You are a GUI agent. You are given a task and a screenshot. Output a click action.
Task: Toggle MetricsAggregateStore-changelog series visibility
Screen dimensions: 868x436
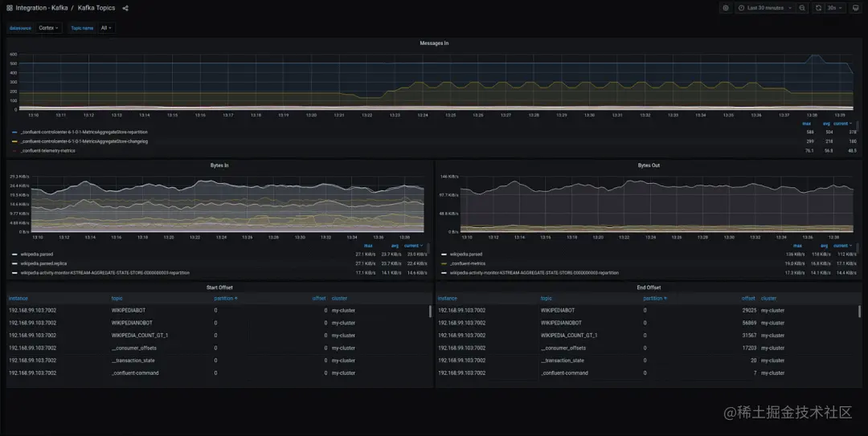(84, 141)
